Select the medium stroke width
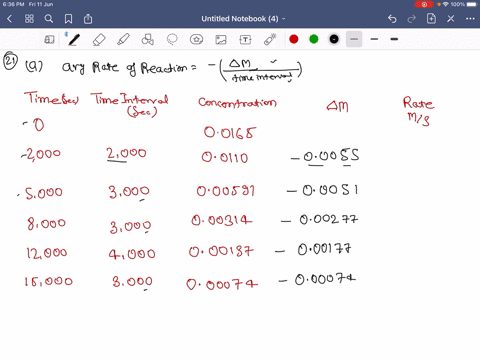The image size is (480, 360). [x=374, y=39]
